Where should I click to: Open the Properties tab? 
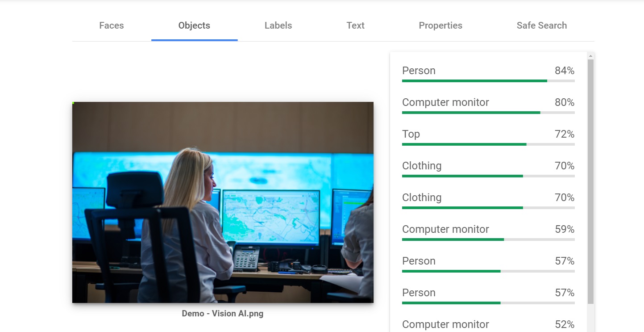tap(440, 25)
